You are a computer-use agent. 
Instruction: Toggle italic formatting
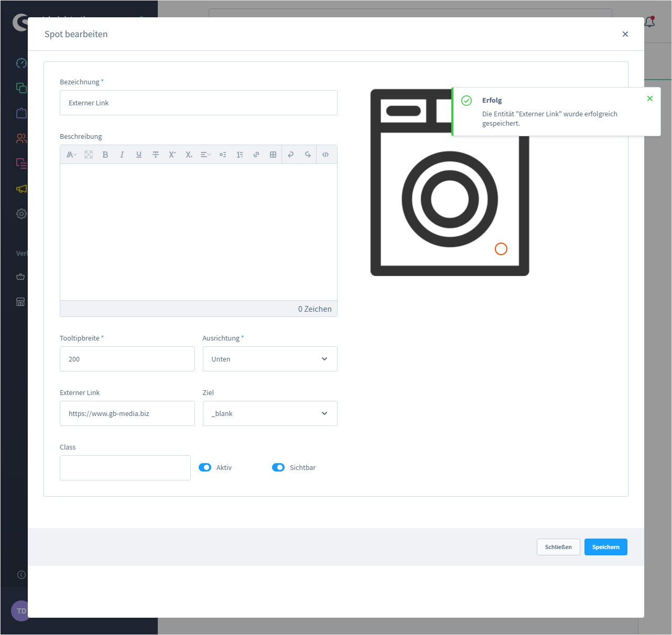point(122,155)
